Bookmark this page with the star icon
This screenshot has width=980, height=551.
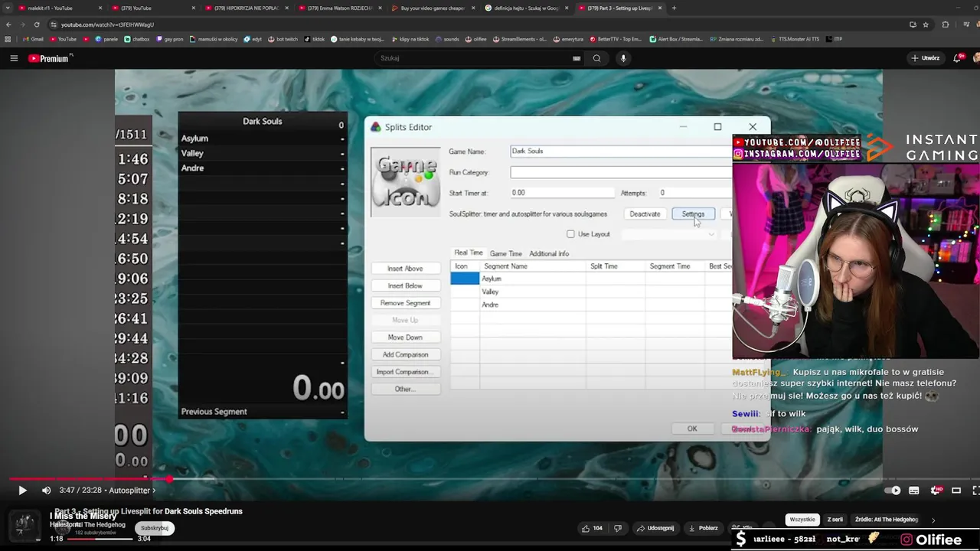(924, 24)
